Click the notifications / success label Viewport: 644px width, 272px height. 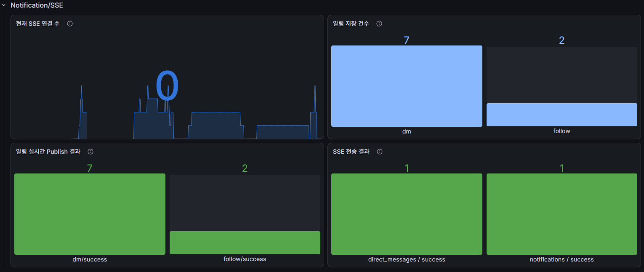(562, 259)
